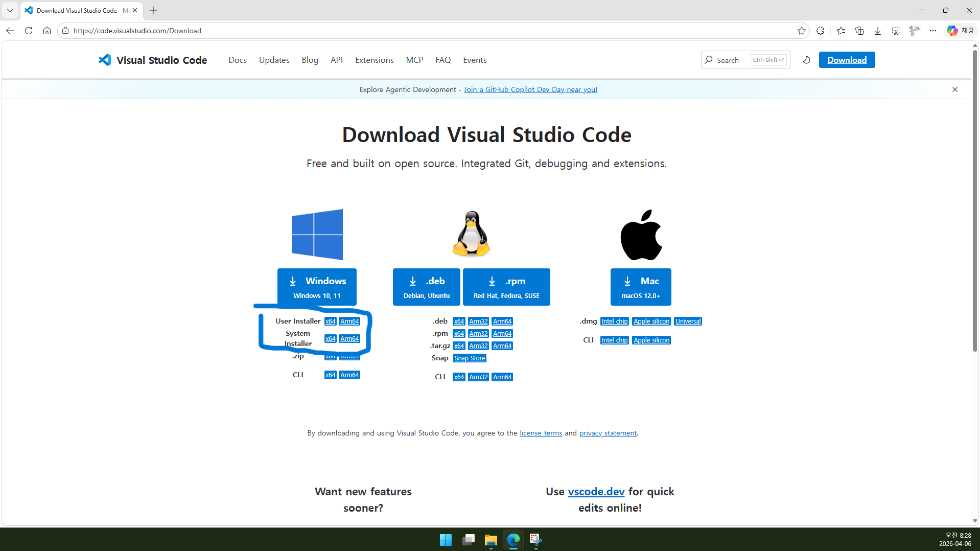
Task: Select Linux CLI Arm32 link
Action: coord(479,377)
